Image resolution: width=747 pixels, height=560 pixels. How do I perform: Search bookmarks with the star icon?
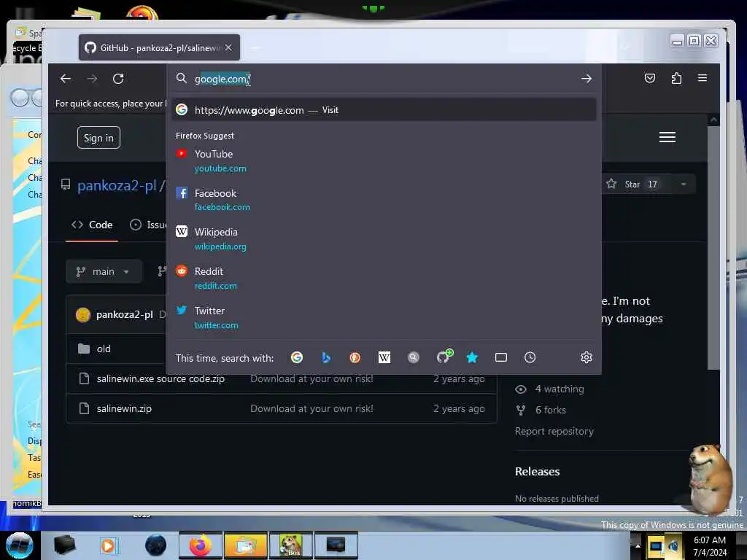[472, 357]
